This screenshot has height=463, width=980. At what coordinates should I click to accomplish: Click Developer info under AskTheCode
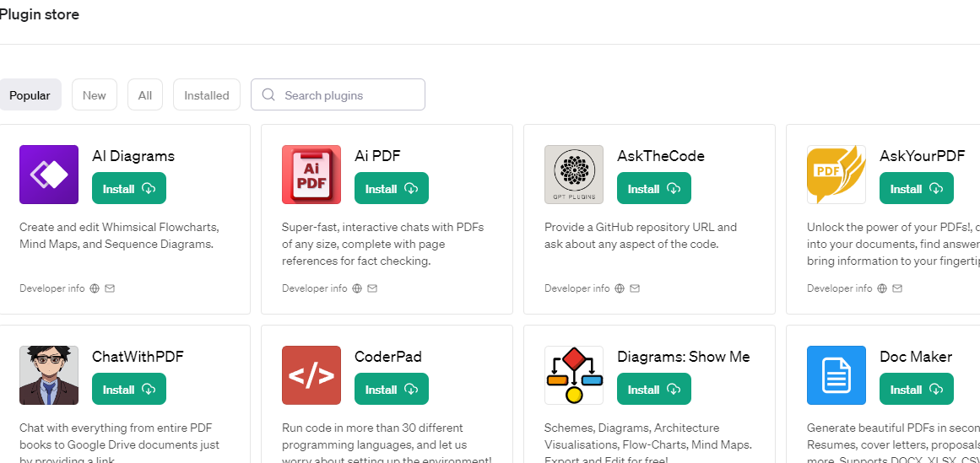click(577, 288)
